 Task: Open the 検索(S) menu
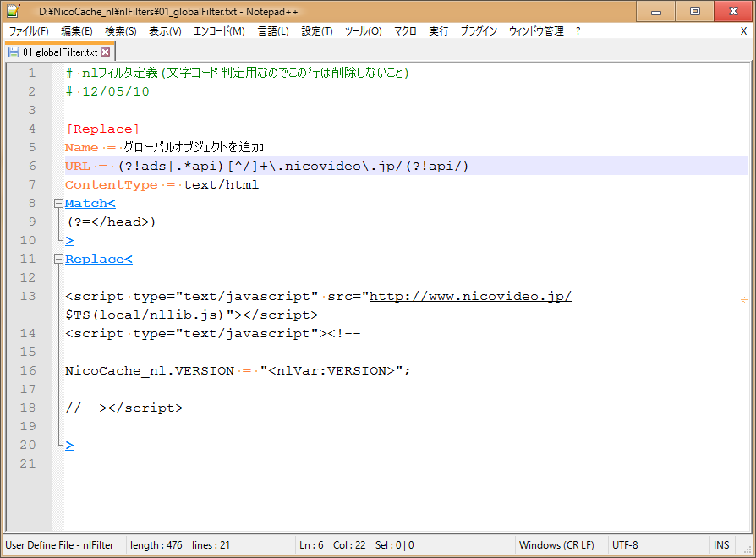pos(121,31)
